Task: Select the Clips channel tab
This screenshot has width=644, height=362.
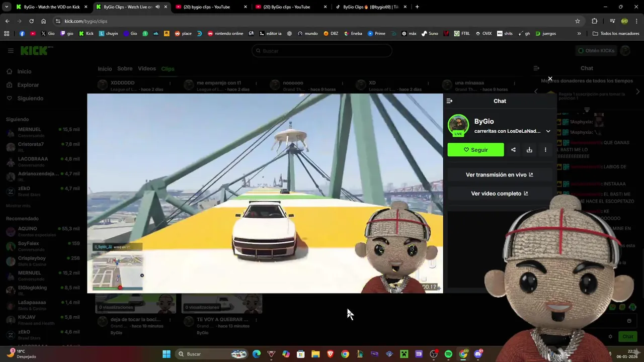Action: tap(168, 69)
